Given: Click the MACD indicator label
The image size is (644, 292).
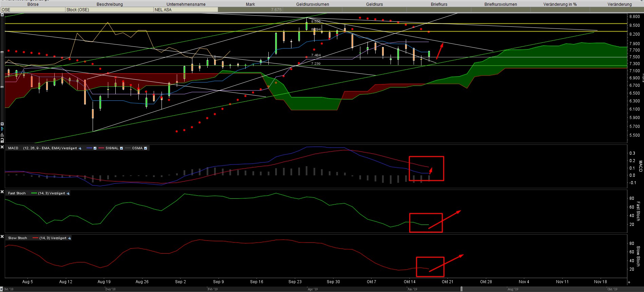Looking at the screenshot, I should click(x=13, y=148).
